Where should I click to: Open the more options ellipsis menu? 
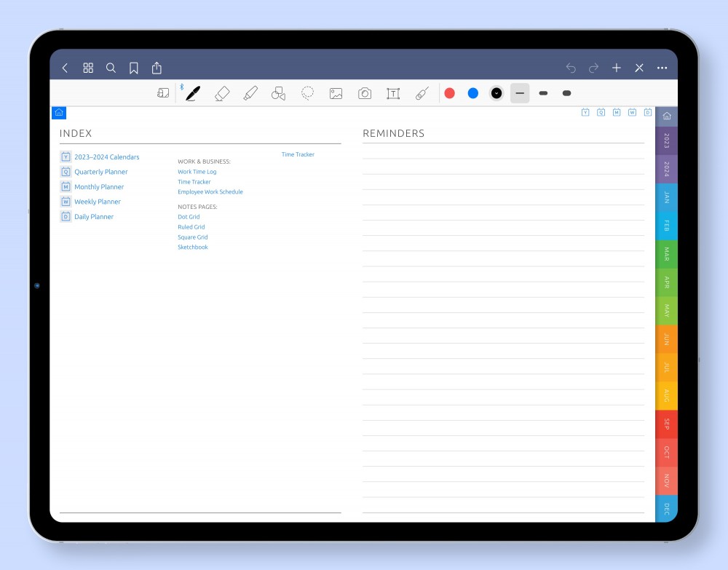662,68
